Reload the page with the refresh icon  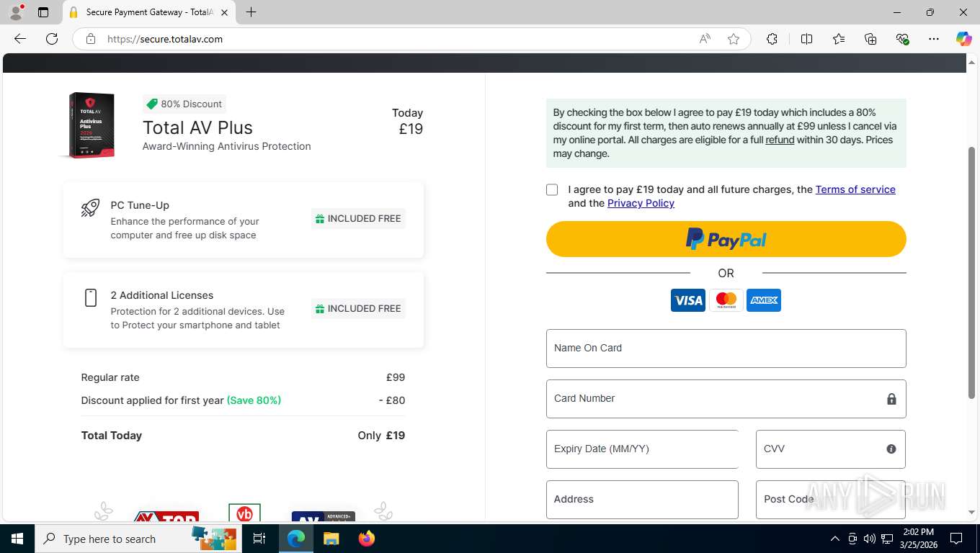point(52,39)
